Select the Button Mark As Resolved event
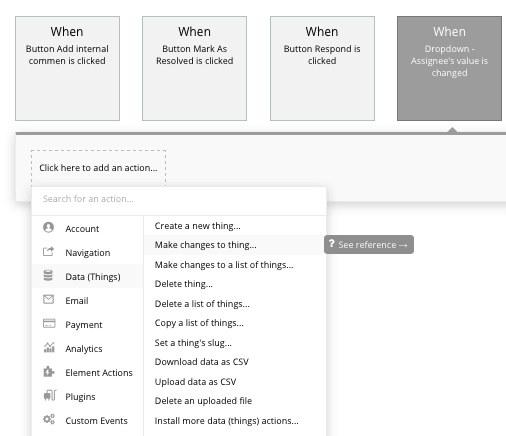 point(195,68)
